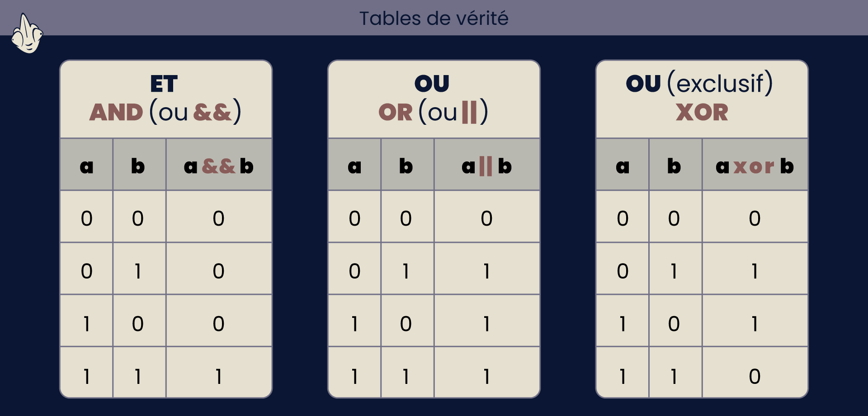Click the brown '||' symbol in OR header
The image size is (868, 416).
click(469, 112)
